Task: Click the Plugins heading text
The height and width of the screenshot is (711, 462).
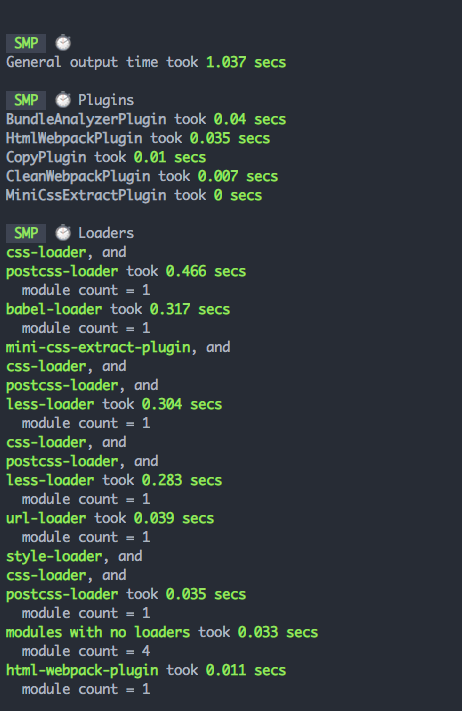Action: (106, 100)
